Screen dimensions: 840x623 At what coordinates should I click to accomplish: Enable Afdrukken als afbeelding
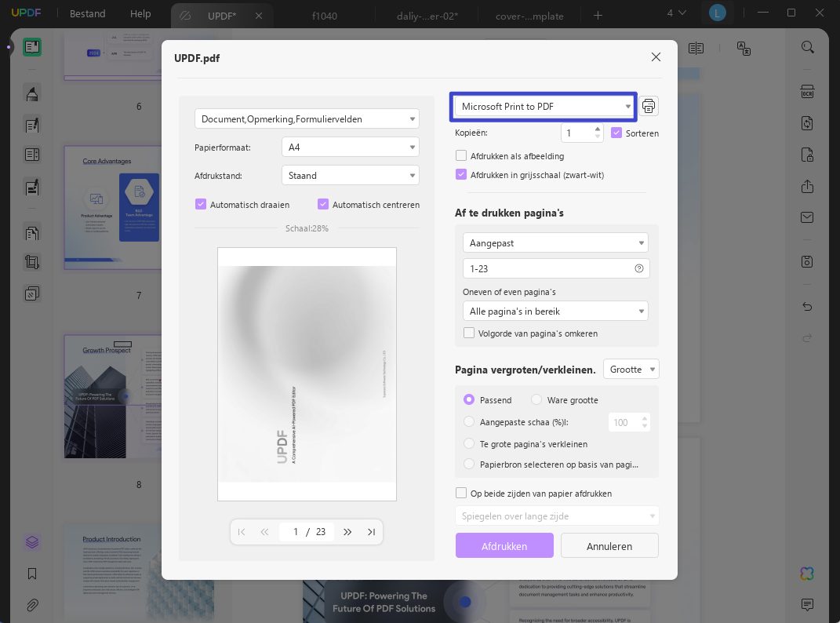460,155
